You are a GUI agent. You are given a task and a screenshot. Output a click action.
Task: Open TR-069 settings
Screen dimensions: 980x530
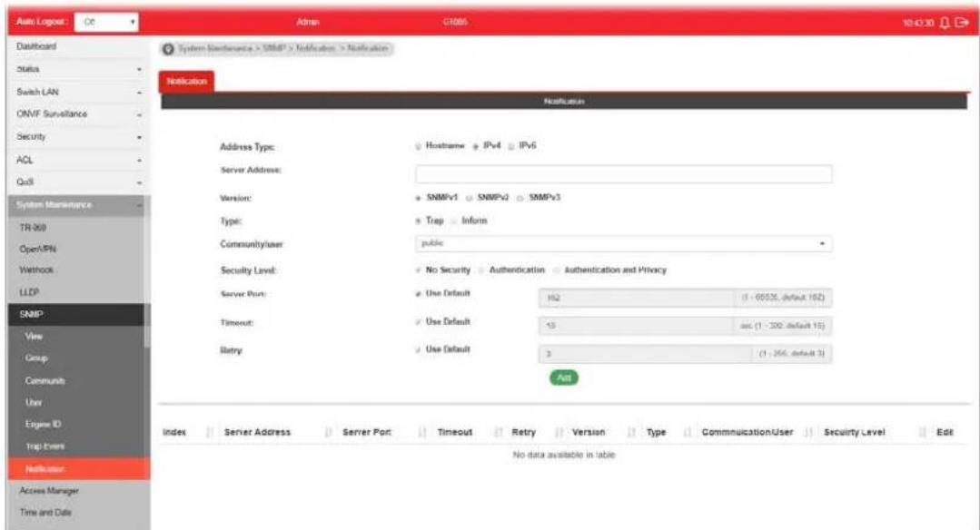click(x=33, y=228)
